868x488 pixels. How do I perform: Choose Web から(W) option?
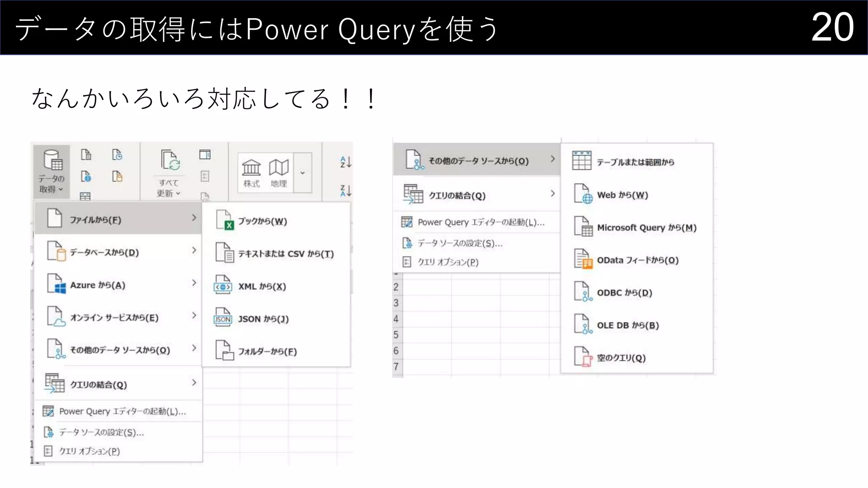pyautogui.click(x=637, y=194)
